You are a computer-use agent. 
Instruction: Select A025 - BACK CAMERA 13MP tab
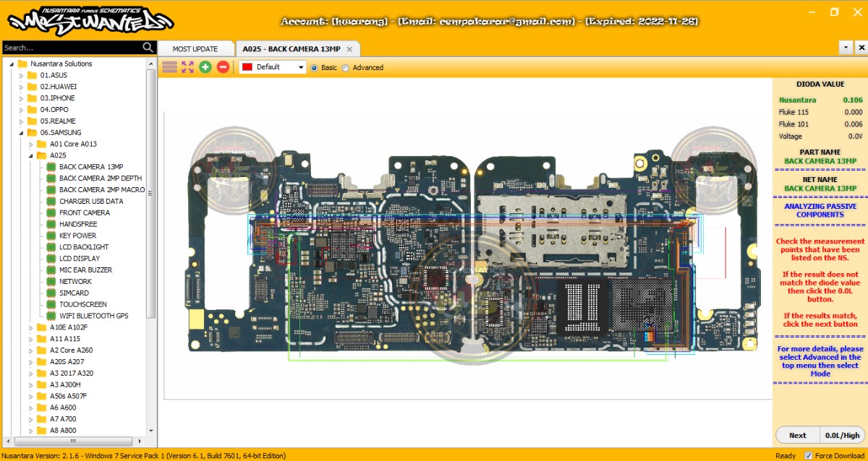tap(292, 49)
